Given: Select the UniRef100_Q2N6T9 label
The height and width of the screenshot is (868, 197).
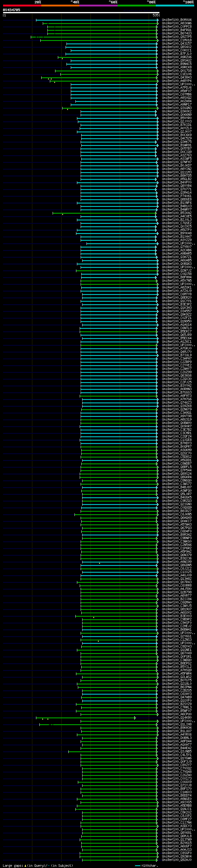Looking at the screenshot, I should click(x=176, y=409).
